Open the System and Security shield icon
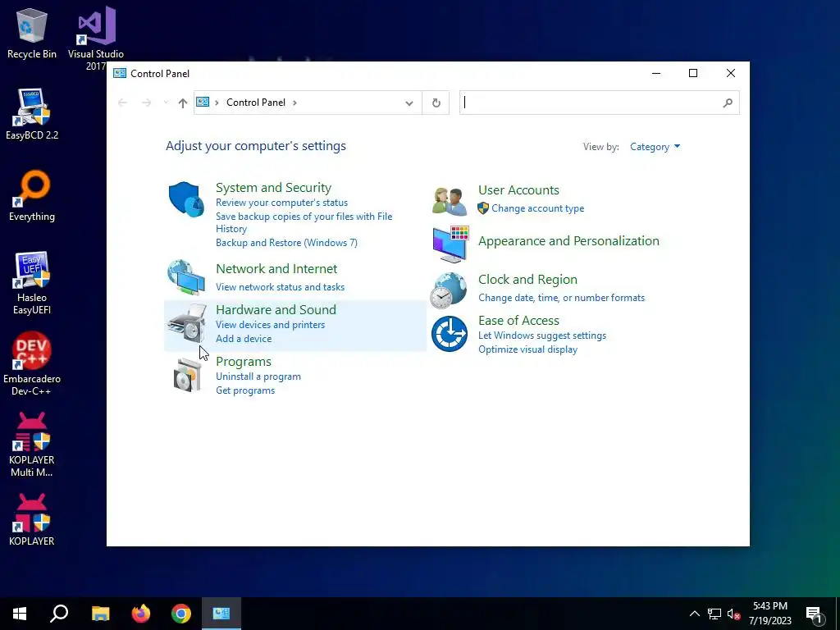The image size is (840, 630). click(186, 199)
